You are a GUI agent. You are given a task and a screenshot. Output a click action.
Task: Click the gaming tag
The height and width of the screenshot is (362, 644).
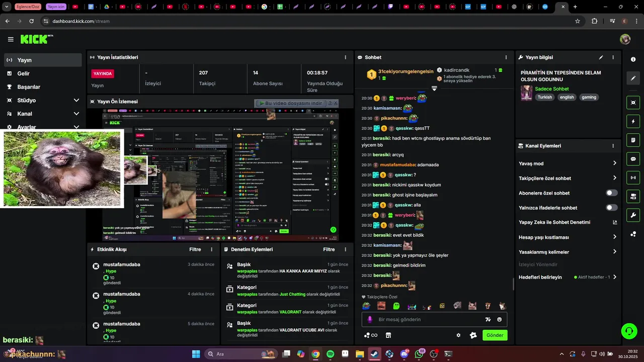[x=589, y=97]
